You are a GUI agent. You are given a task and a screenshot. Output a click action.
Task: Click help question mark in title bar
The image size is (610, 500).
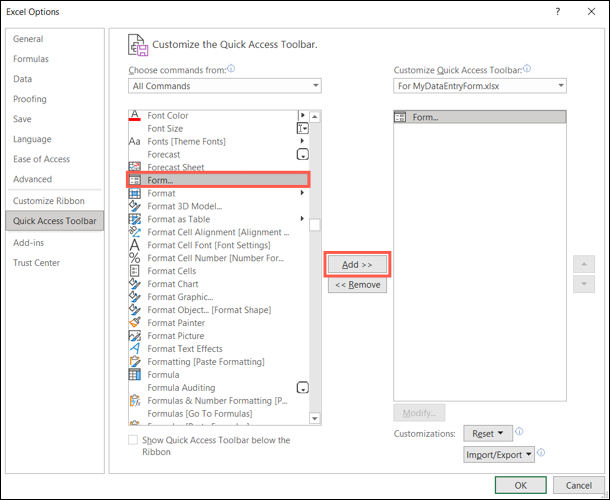(x=558, y=12)
